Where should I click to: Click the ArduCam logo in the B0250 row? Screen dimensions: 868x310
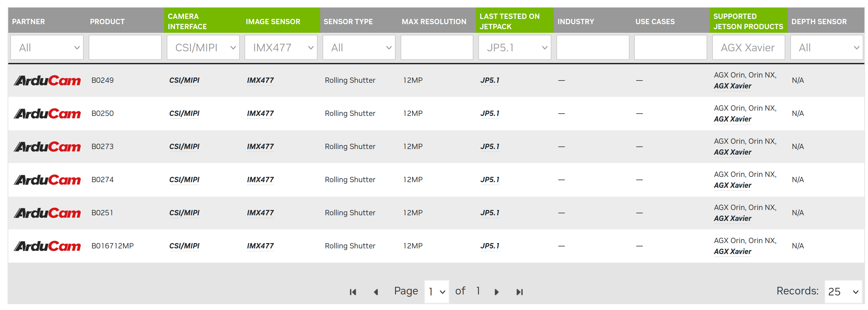click(47, 114)
